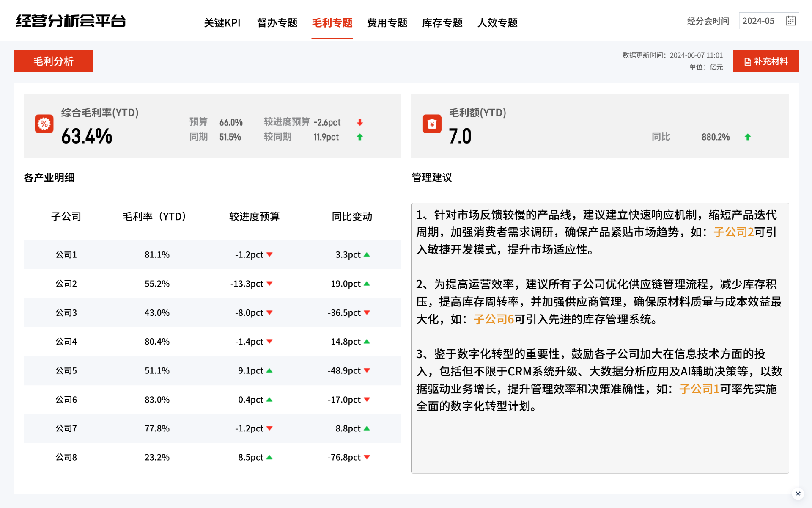The image size is (812, 508).
Task: Click the 补充材料 button
Action: pos(766,61)
